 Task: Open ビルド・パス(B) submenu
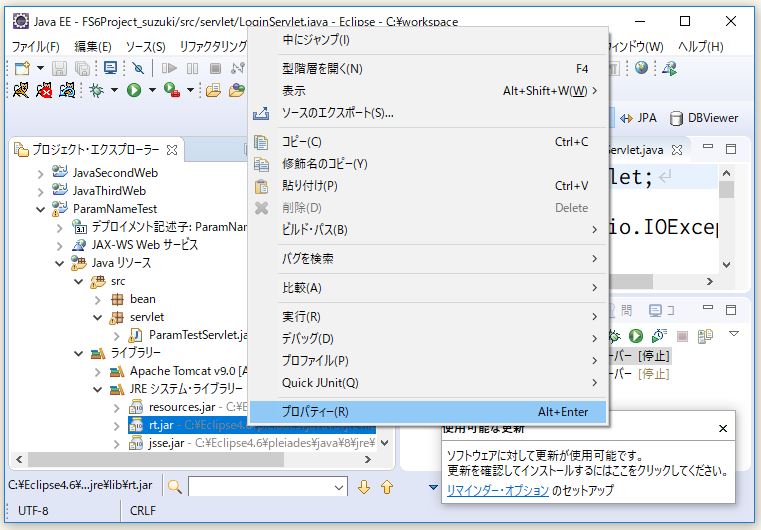428,230
